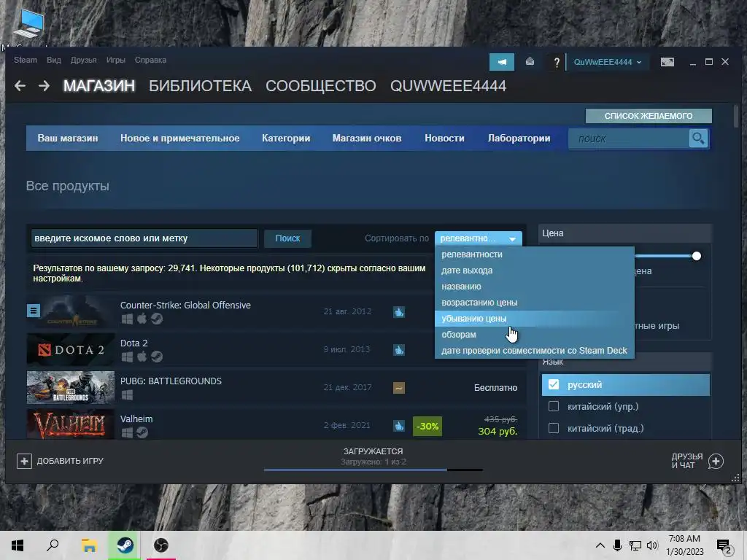
Task: Click the СПИСОК ЖЕЛАЕМОГО button
Action: [x=649, y=116]
